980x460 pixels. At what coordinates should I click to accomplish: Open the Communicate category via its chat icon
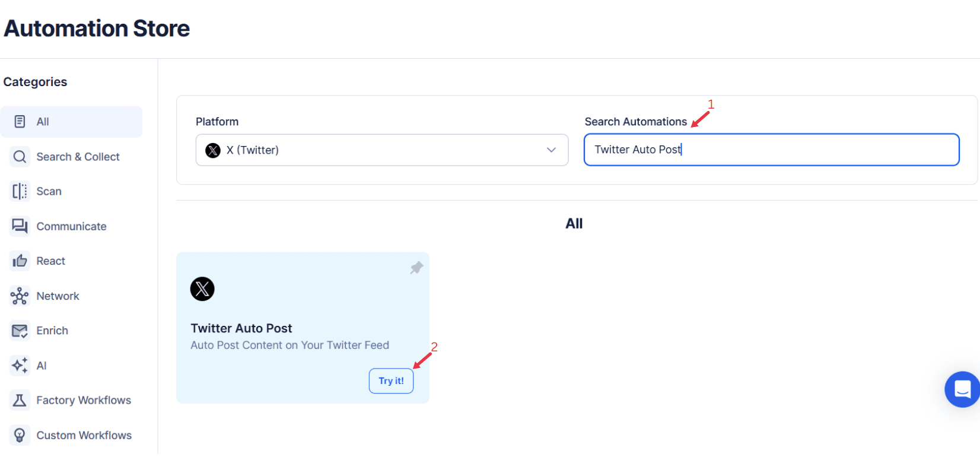click(20, 226)
